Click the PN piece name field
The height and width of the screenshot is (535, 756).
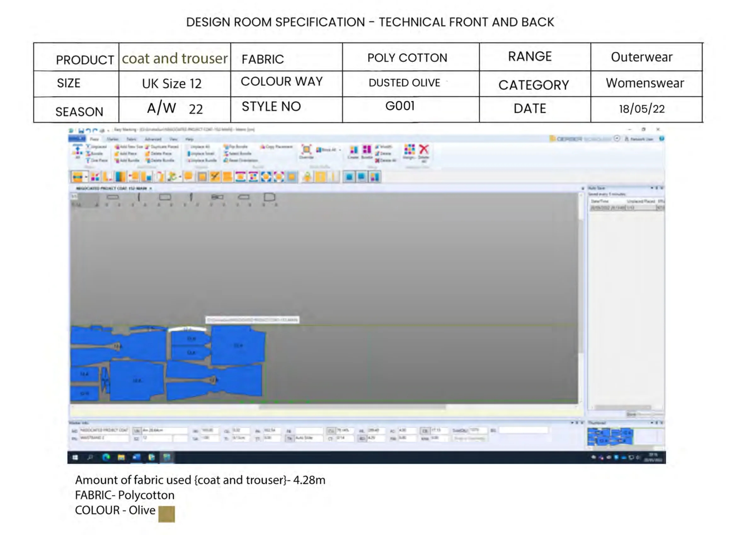[x=104, y=439]
